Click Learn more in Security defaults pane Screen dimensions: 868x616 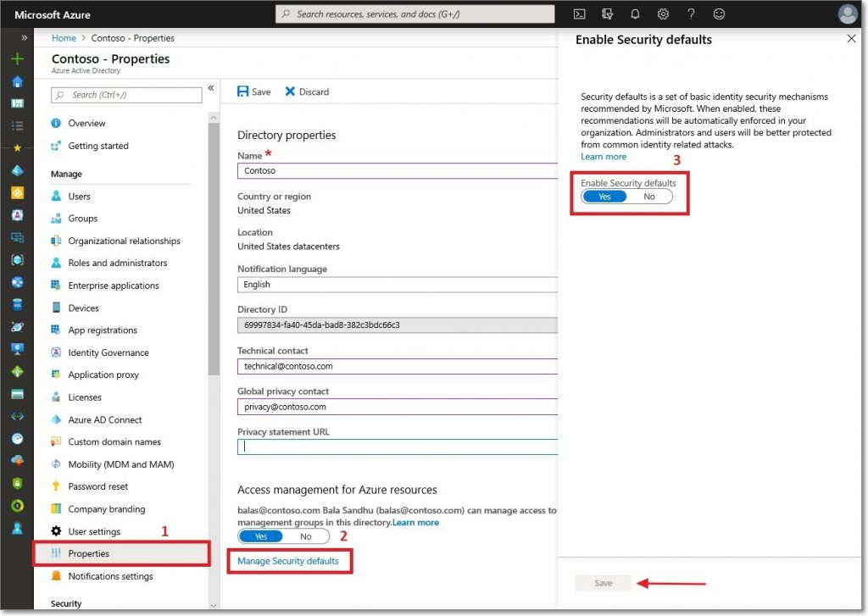604,157
